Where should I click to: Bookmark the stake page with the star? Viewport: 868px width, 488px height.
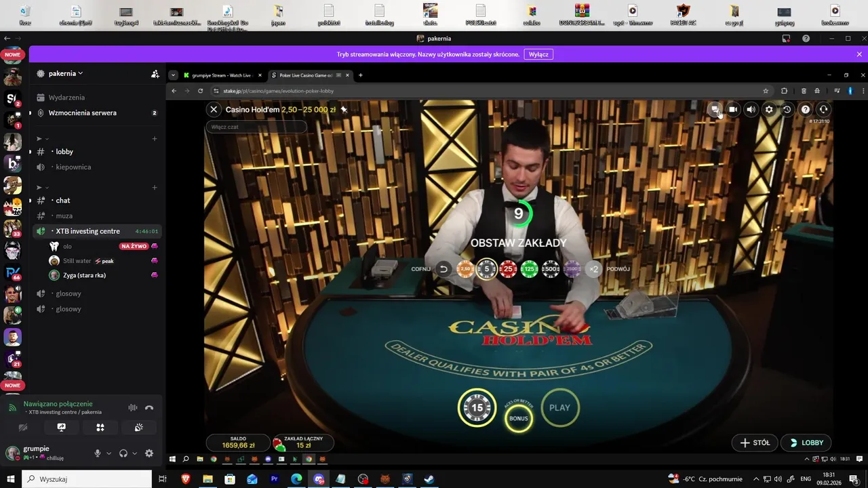coord(766,91)
